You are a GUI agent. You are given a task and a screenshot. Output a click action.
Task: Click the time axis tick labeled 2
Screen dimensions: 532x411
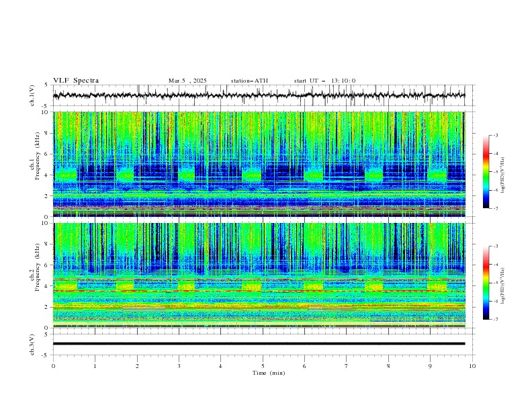(137, 366)
